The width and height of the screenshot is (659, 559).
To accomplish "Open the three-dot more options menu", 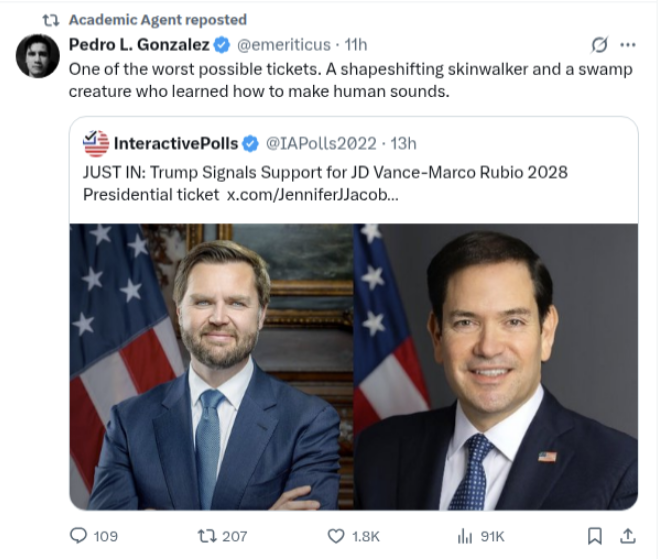I will (x=628, y=45).
